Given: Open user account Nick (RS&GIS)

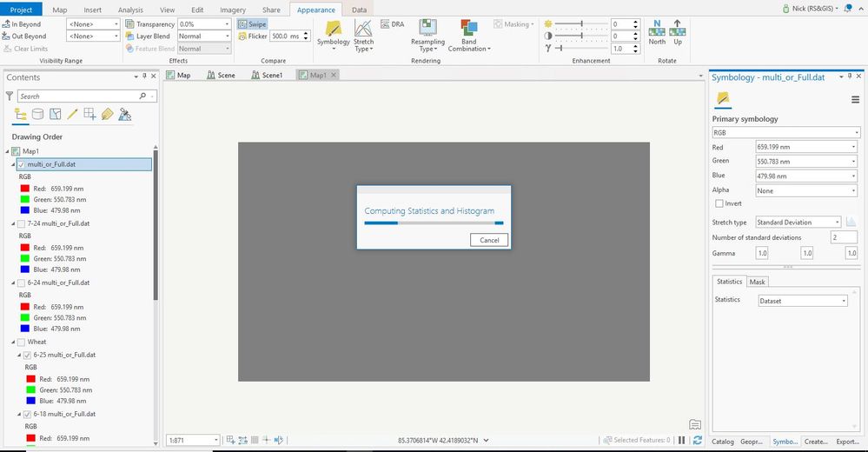Looking at the screenshot, I should [x=810, y=9].
